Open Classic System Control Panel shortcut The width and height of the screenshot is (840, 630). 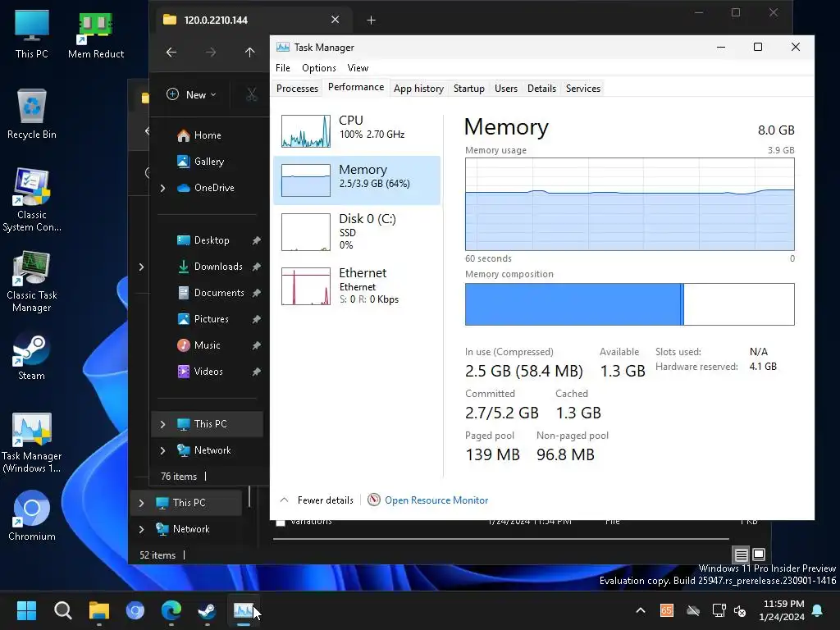coord(32,200)
